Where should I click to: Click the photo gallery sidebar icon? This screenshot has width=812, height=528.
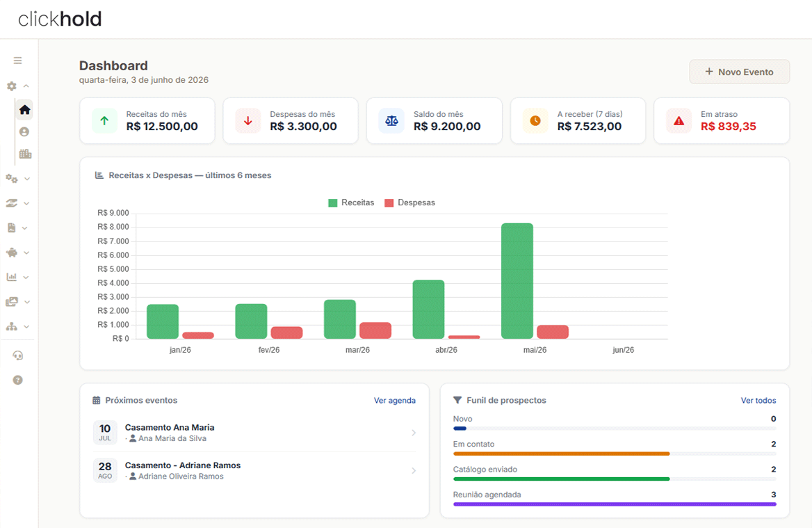[11, 302]
